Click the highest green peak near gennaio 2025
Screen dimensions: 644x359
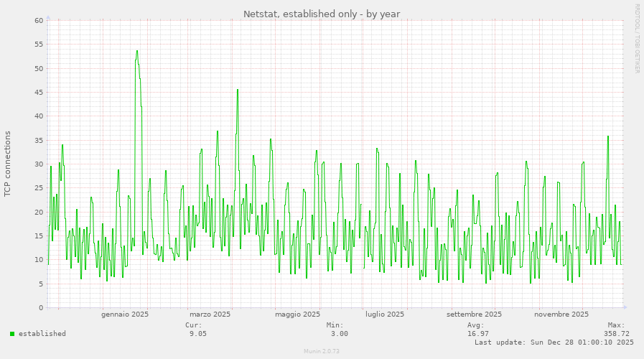(x=137, y=52)
